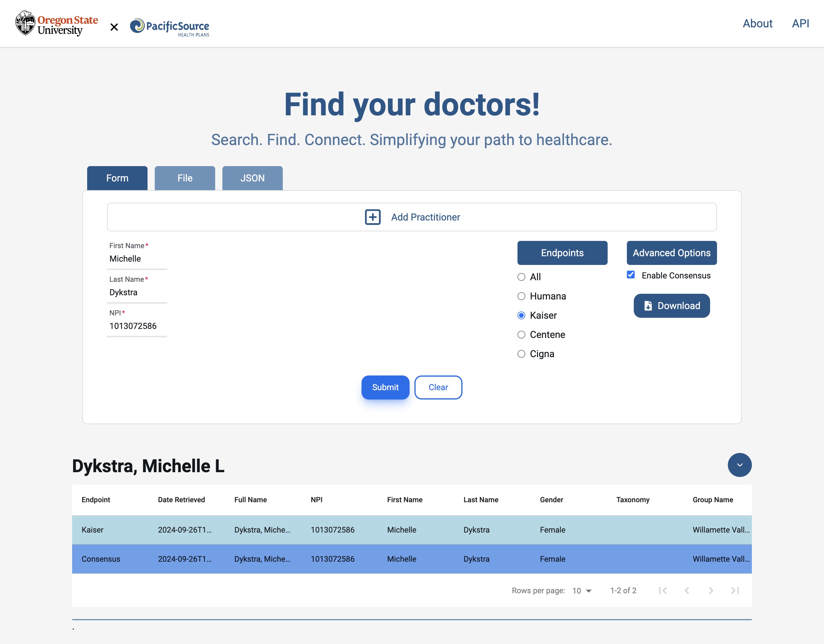Go to the previous results page
Image resolution: width=824 pixels, height=644 pixels.
(x=687, y=591)
